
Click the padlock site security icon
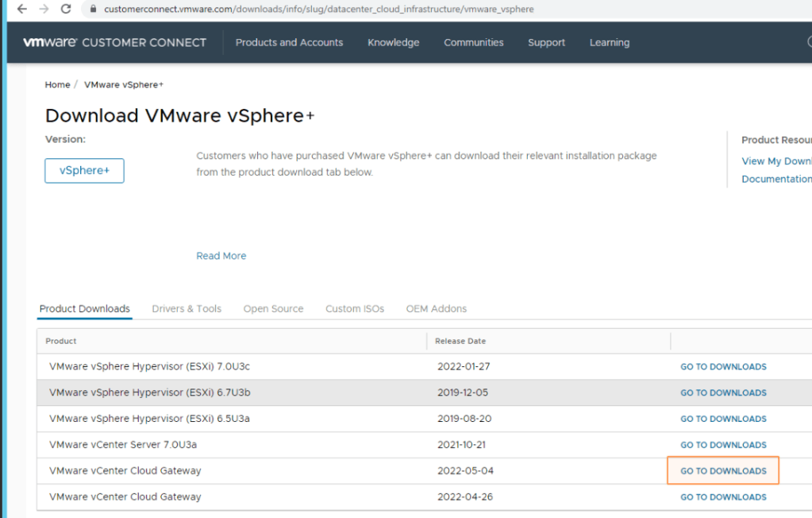point(92,10)
